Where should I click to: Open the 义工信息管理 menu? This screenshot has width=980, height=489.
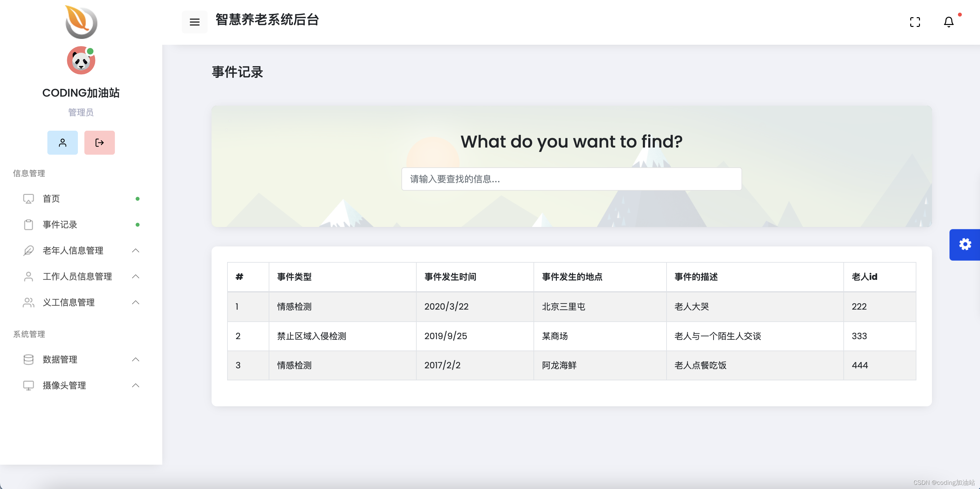click(x=81, y=302)
